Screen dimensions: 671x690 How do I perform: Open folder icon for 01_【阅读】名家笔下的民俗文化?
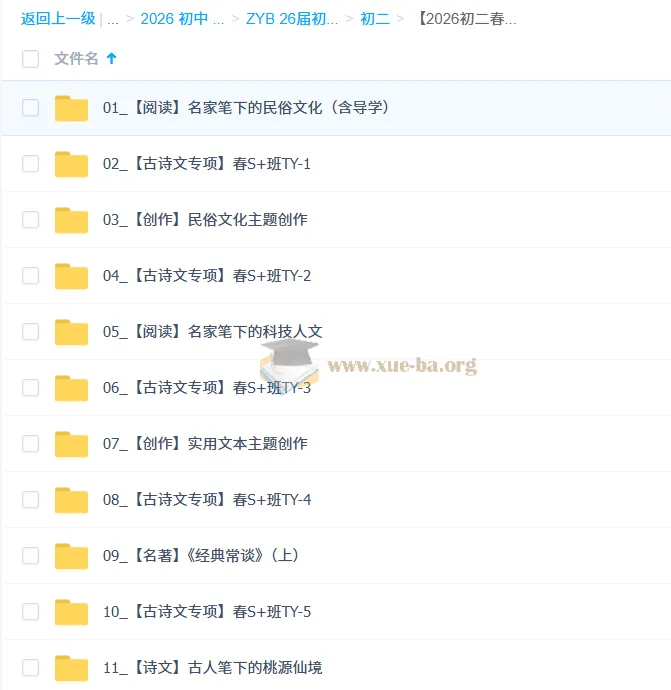tap(71, 108)
